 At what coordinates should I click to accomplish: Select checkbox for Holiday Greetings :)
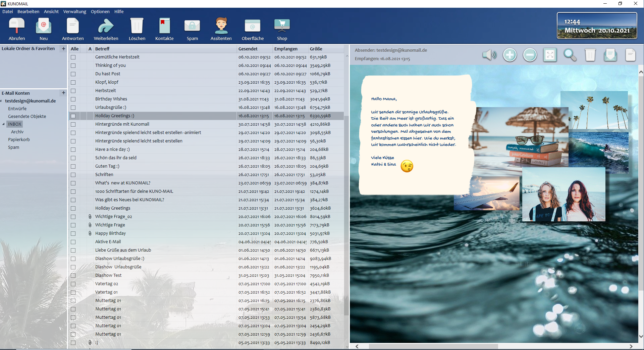tap(73, 116)
